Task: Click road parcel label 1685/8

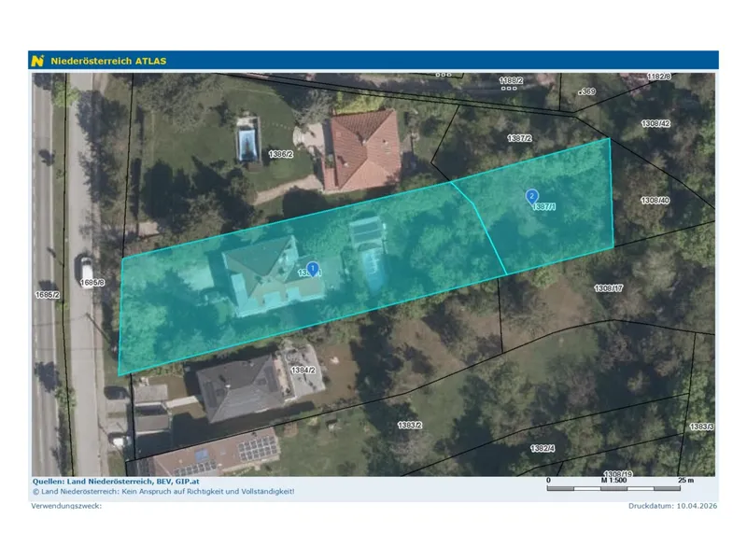Action: [x=92, y=283]
